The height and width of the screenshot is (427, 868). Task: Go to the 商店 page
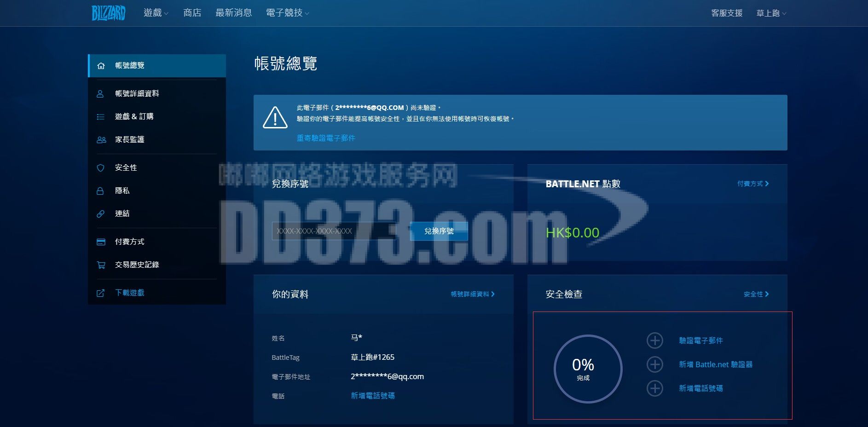[192, 13]
